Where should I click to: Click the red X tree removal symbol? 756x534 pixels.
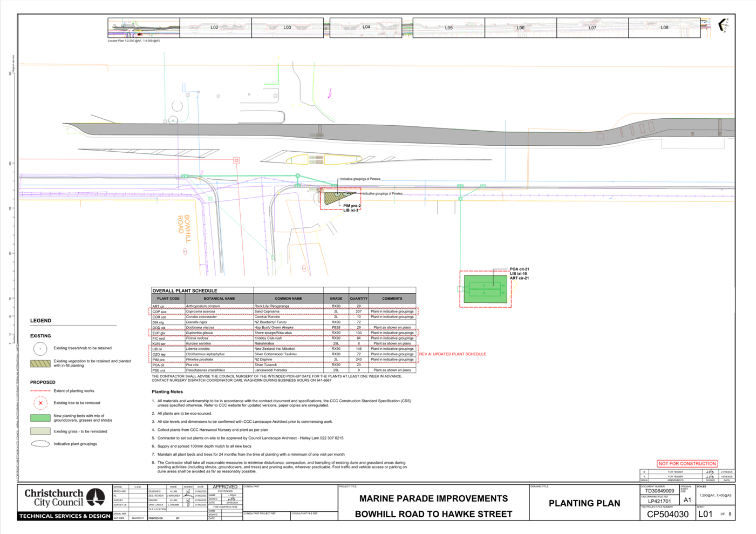40,403
